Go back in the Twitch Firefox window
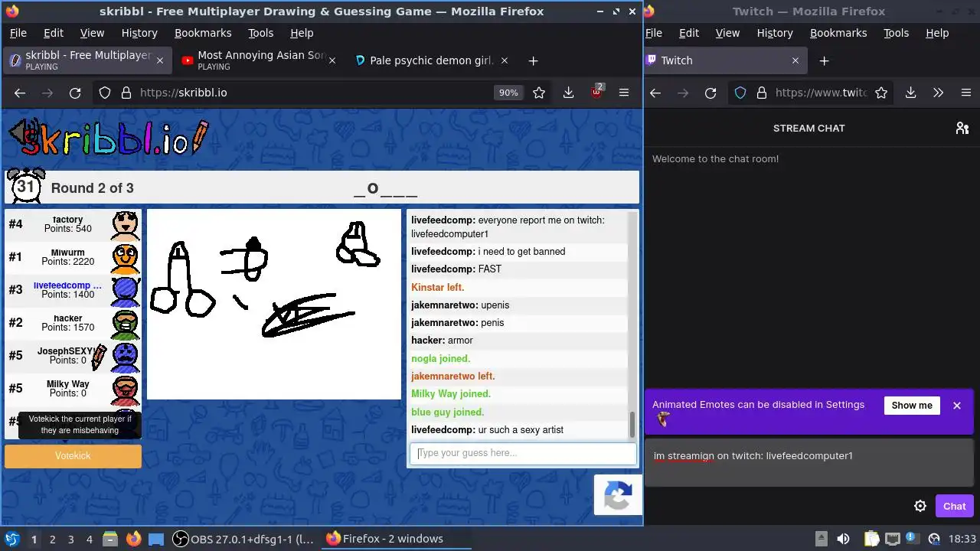This screenshot has height=551, width=980. (x=655, y=93)
